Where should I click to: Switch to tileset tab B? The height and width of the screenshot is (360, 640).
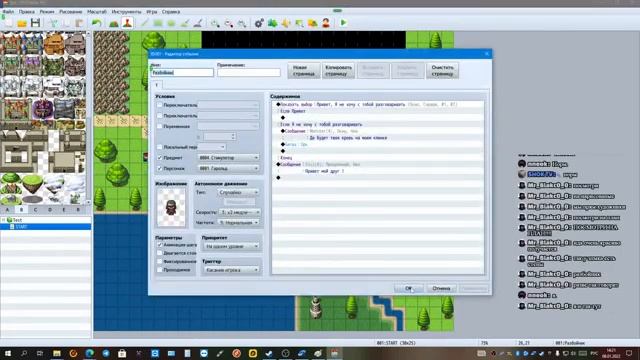click(x=21, y=209)
